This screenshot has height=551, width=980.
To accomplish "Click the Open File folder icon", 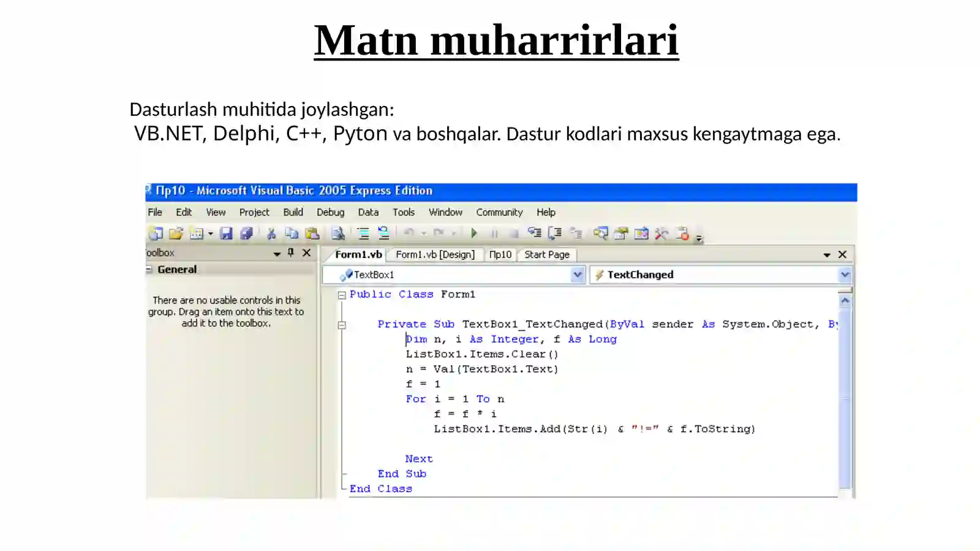I will [x=176, y=234].
